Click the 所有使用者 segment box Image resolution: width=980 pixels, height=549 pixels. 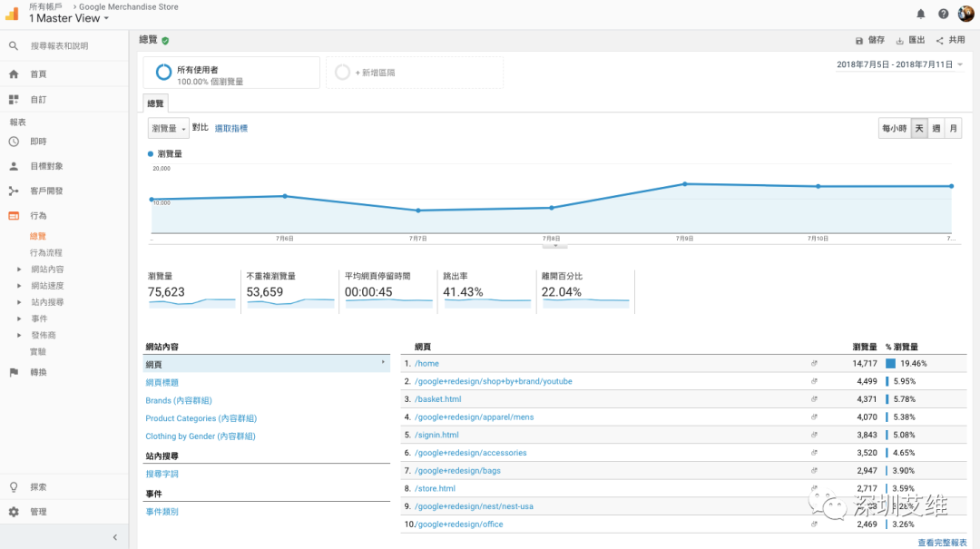click(231, 74)
